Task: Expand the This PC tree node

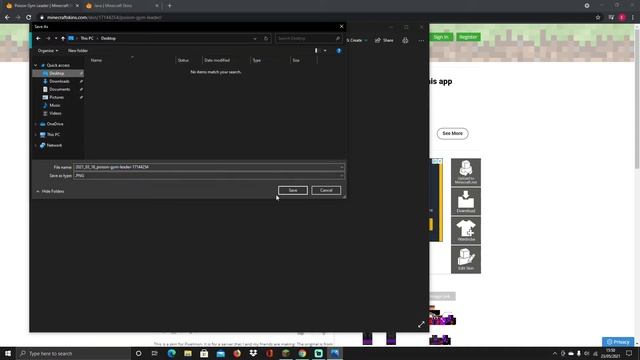Action: [x=36, y=135]
